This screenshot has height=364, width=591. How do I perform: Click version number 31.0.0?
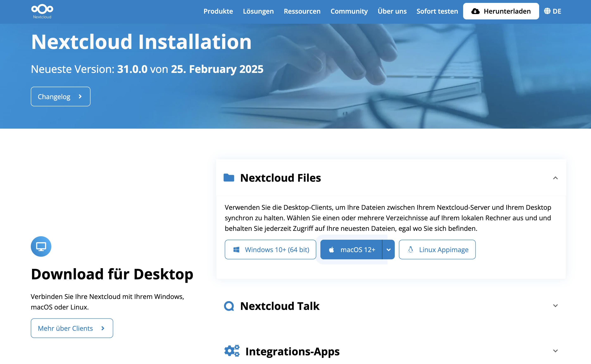pos(132,69)
